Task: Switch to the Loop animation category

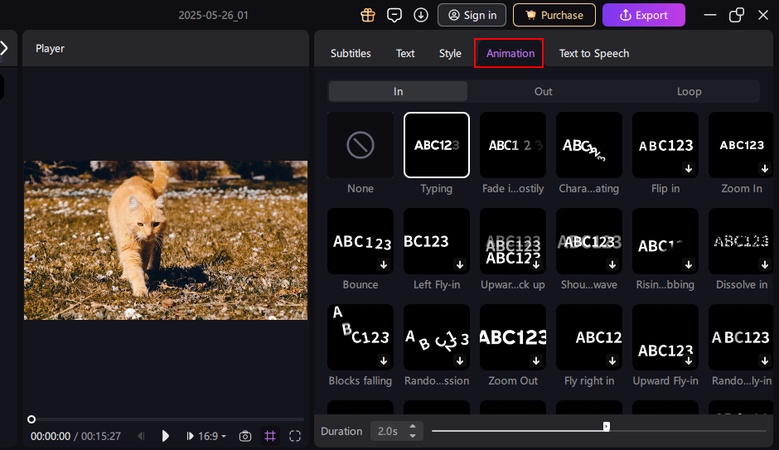Action: click(689, 91)
